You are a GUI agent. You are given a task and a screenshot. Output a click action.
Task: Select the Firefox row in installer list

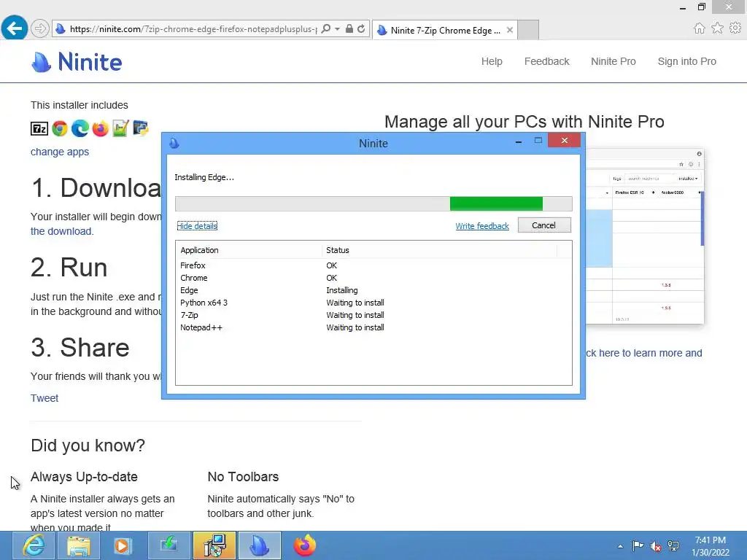(373, 265)
